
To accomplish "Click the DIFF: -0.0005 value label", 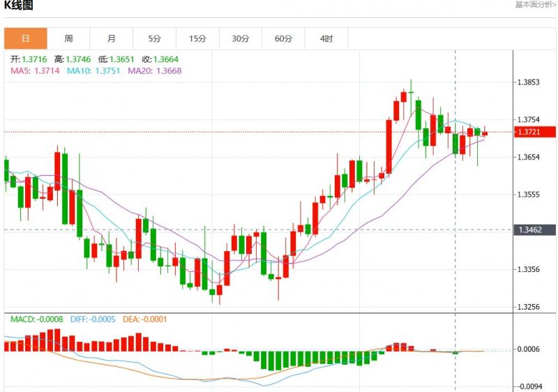I will click(x=94, y=319).
